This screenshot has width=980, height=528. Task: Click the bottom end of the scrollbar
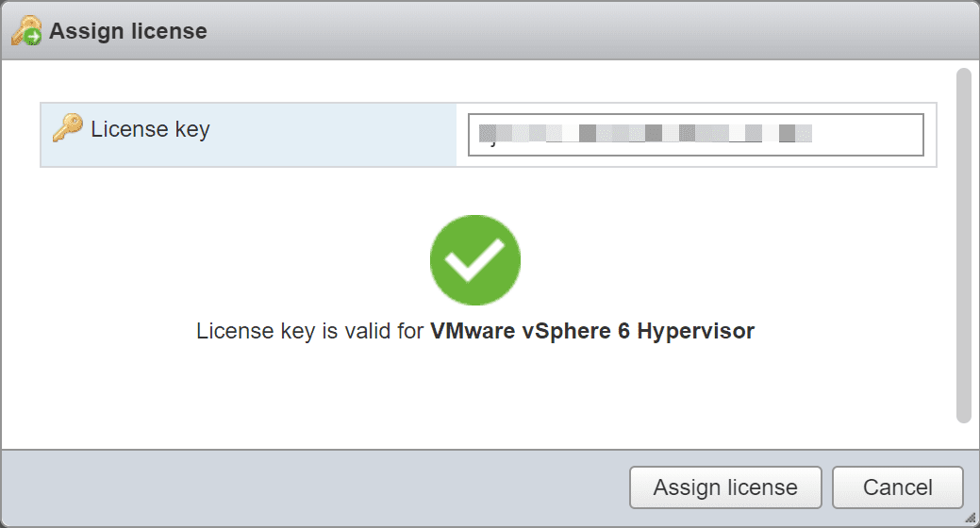pos(963,415)
